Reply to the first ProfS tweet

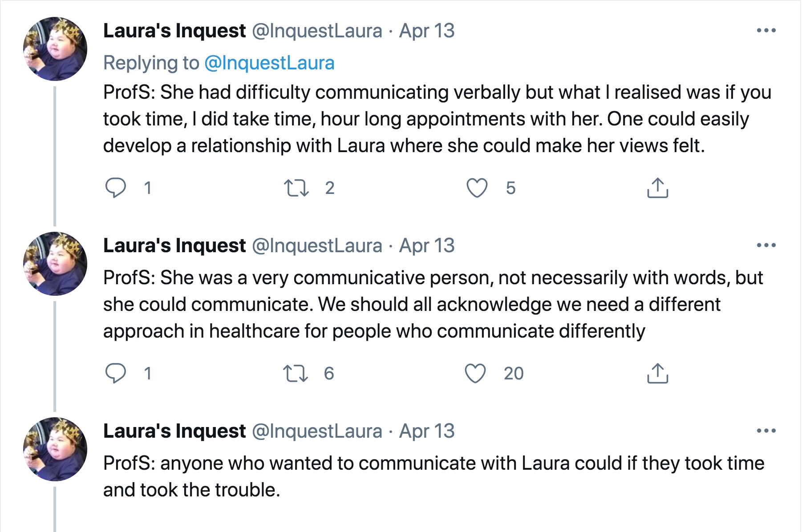coord(116,188)
